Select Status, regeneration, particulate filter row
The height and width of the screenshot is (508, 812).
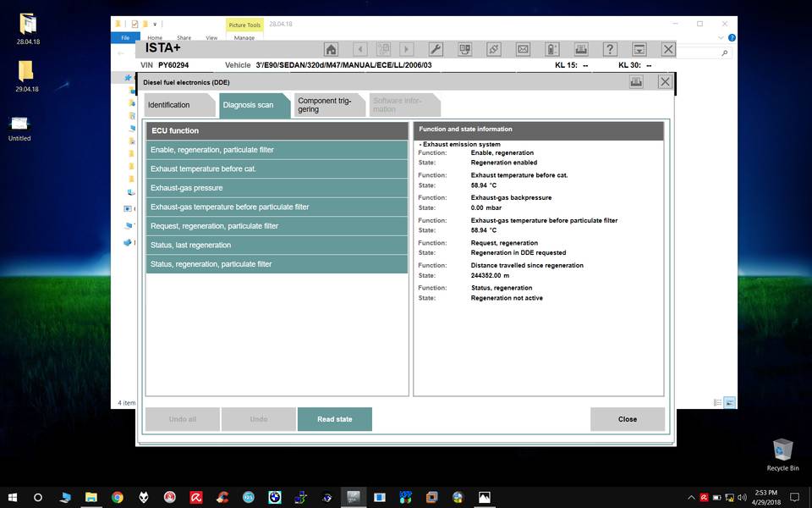[277, 264]
